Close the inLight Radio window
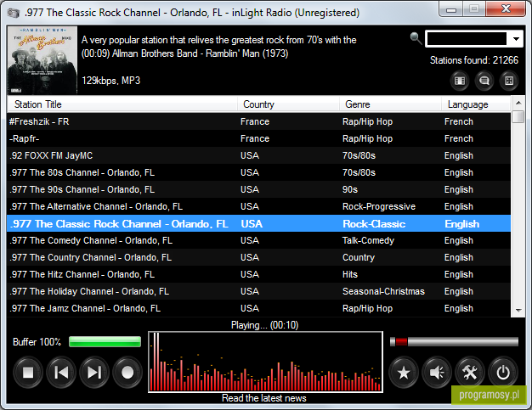Image resolution: width=532 pixels, height=410 pixels. pos(506,9)
